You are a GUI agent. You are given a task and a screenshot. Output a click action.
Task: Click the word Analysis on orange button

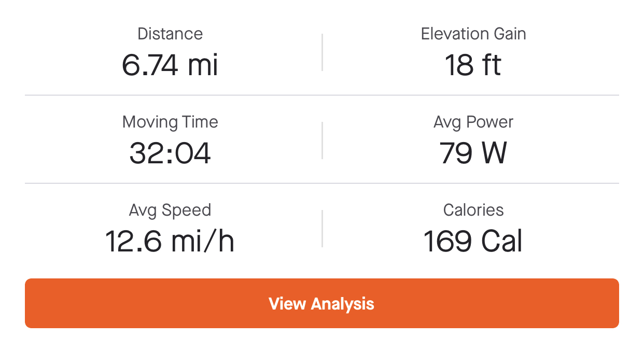click(x=343, y=304)
